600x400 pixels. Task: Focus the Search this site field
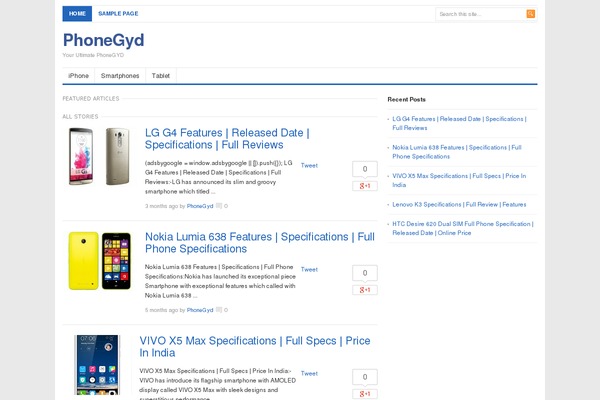[x=481, y=14]
